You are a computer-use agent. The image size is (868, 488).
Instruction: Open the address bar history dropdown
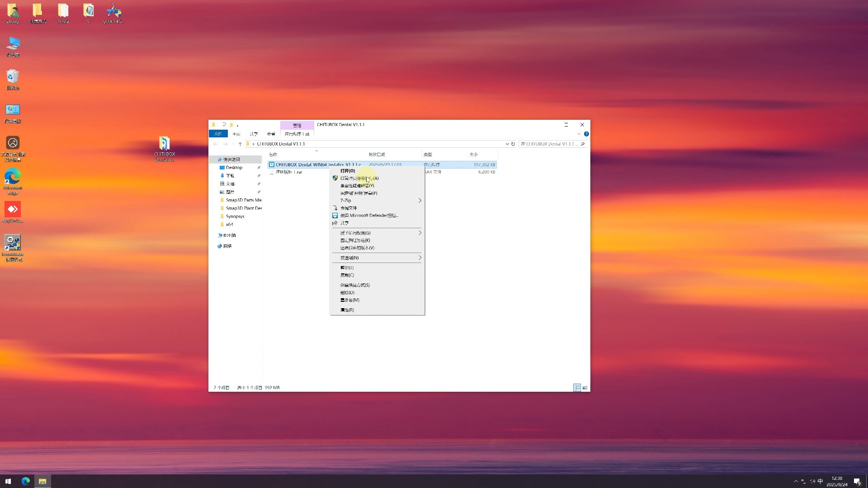click(x=507, y=144)
